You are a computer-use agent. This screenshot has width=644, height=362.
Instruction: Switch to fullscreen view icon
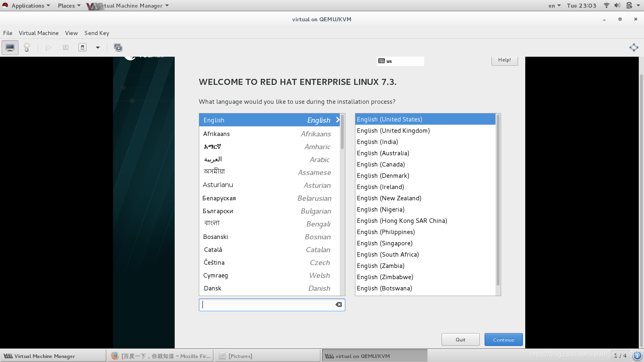pyautogui.click(x=634, y=47)
